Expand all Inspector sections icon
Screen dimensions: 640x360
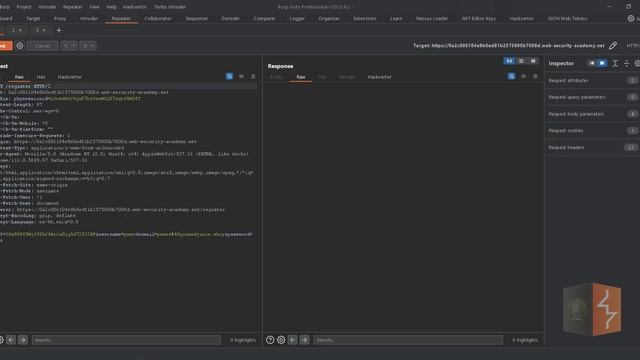615,63
